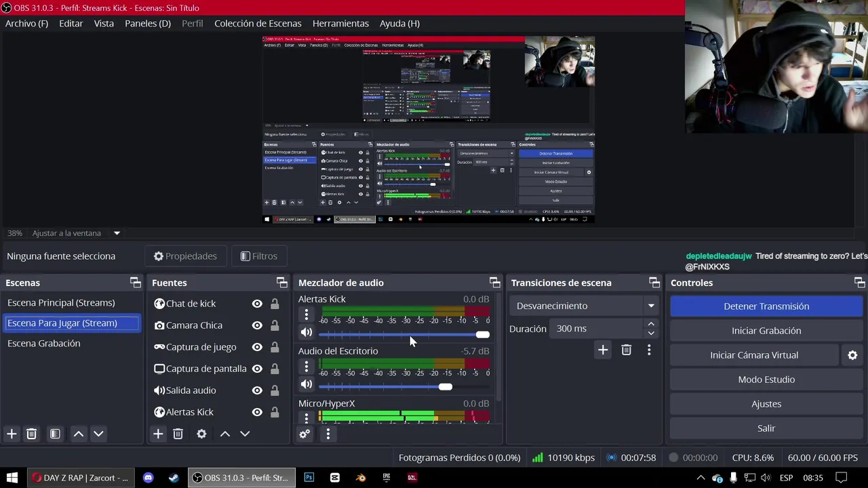Open the Editar menu
This screenshot has height=488, width=868.
71,23
